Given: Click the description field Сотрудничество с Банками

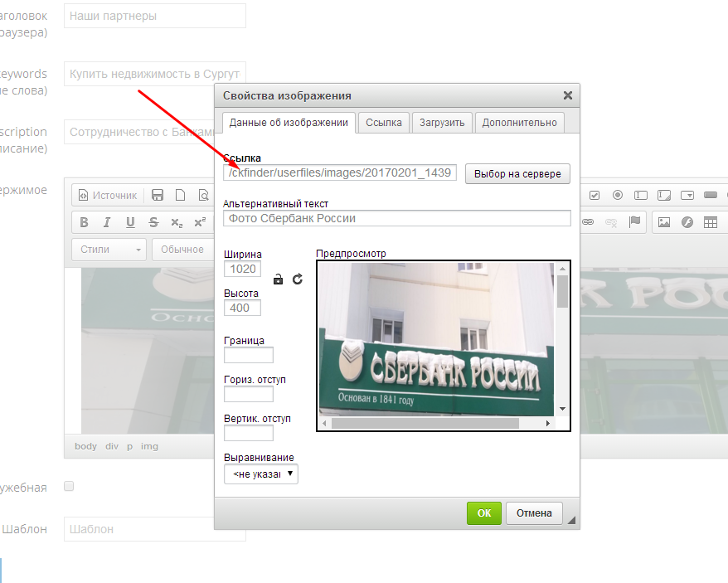Looking at the screenshot, I should [x=138, y=132].
